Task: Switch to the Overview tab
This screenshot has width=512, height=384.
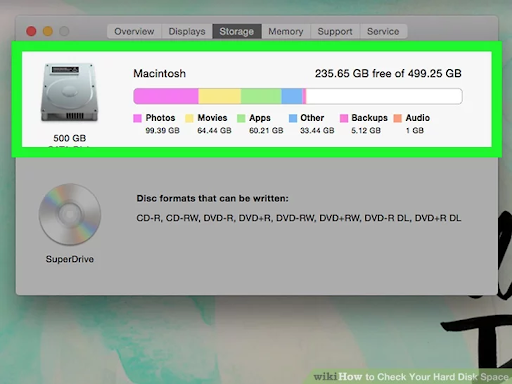Action: click(x=134, y=31)
